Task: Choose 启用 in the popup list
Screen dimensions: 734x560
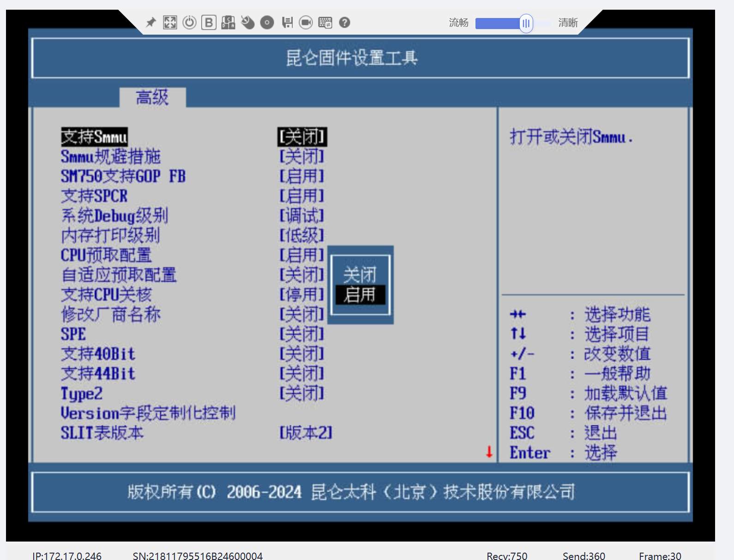Action: pos(360,295)
